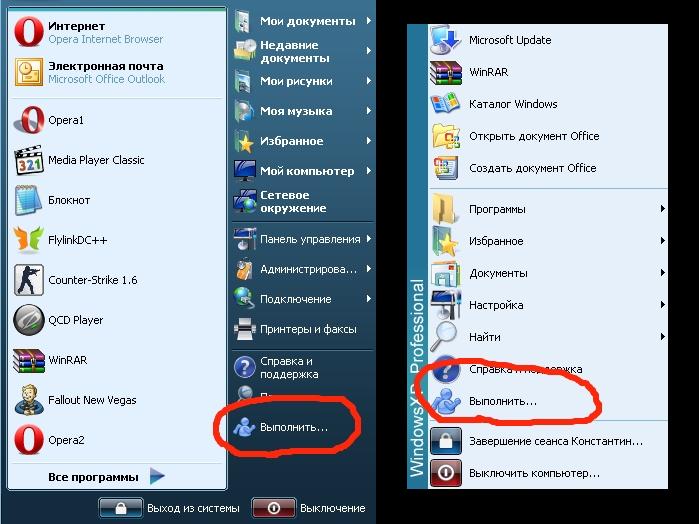Choose Найти in the classic menu
699x524 pixels.
(x=485, y=337)
